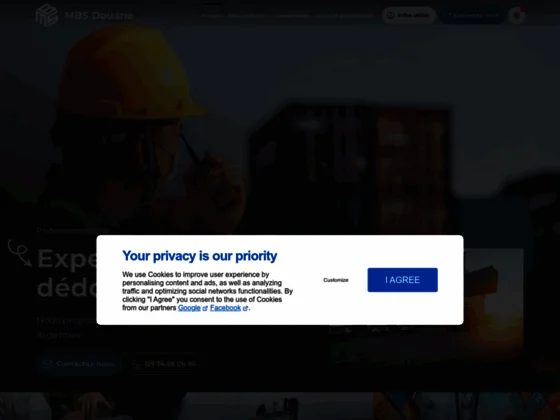Click the phone number button in hero
The height and width of the screenshot is (420, 560).
pyautogui.click(x=164, y=364)
